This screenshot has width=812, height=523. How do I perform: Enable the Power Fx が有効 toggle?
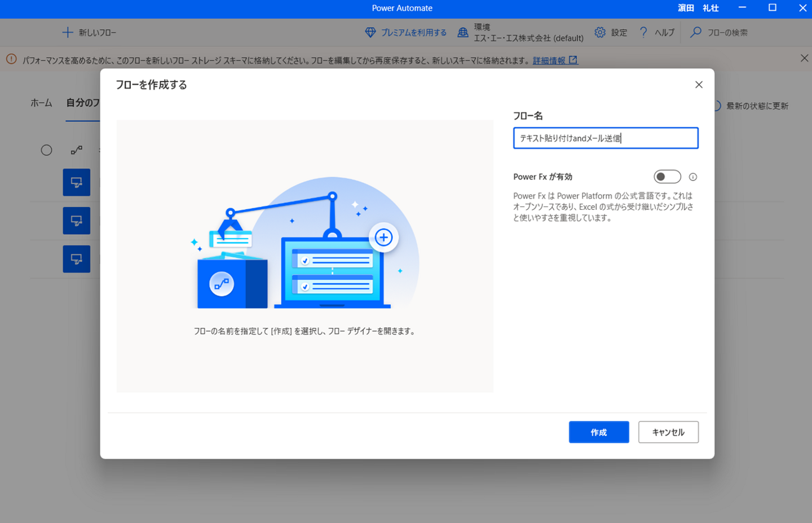pyautogui.click(x=667, y=177)
